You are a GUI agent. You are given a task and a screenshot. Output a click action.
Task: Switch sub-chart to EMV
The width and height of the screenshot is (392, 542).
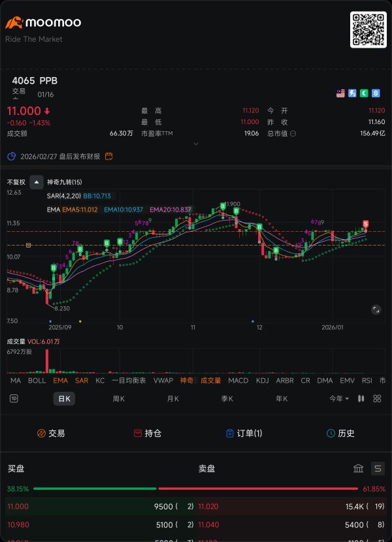point(347,381)
